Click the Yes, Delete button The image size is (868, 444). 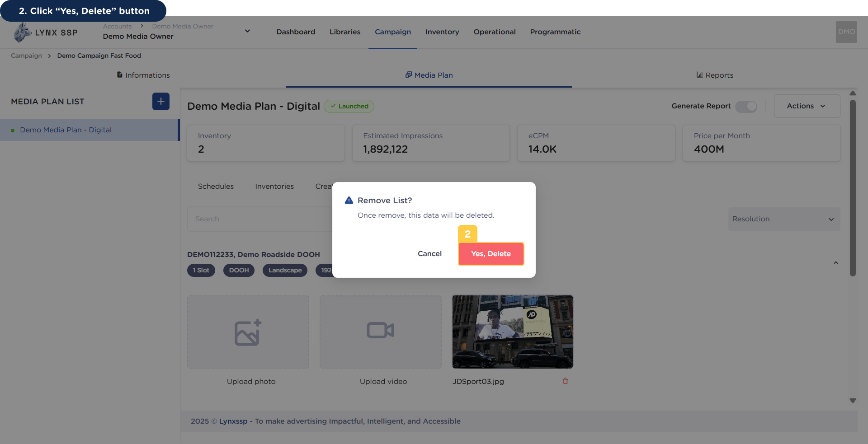[491, 254]
